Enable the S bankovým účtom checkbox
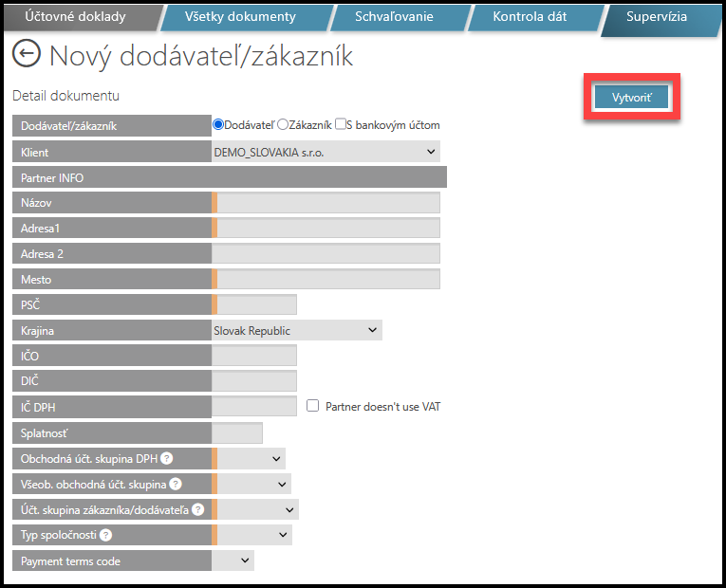The image size is (726, 588). pyautogui.click(x=341, y=124)
